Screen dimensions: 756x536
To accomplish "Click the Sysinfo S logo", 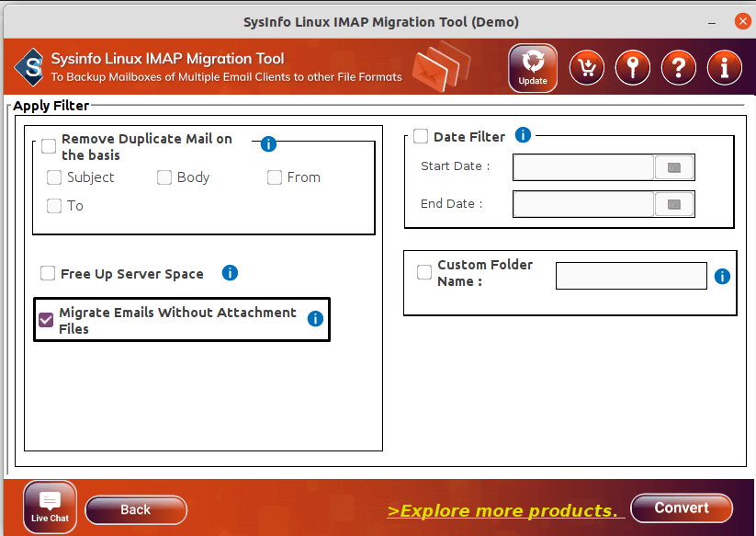I will tap(30, 67).
